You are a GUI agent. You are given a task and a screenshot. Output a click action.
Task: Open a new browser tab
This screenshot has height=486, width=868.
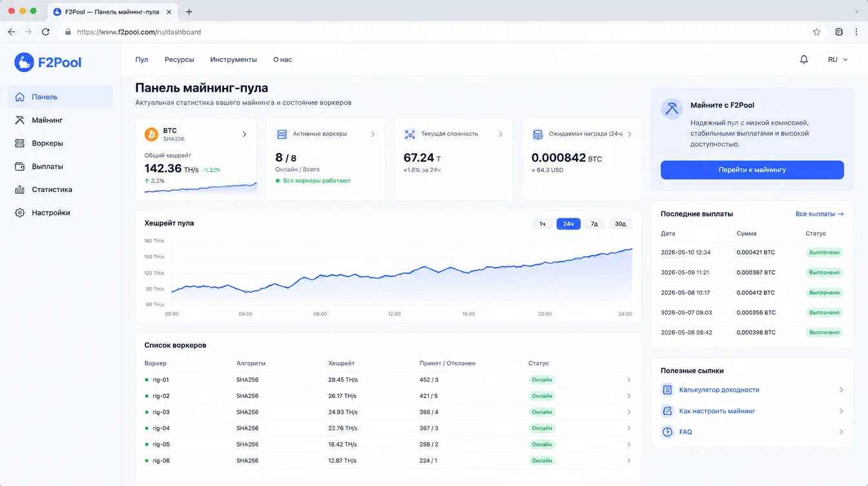[x=189, y=12]
